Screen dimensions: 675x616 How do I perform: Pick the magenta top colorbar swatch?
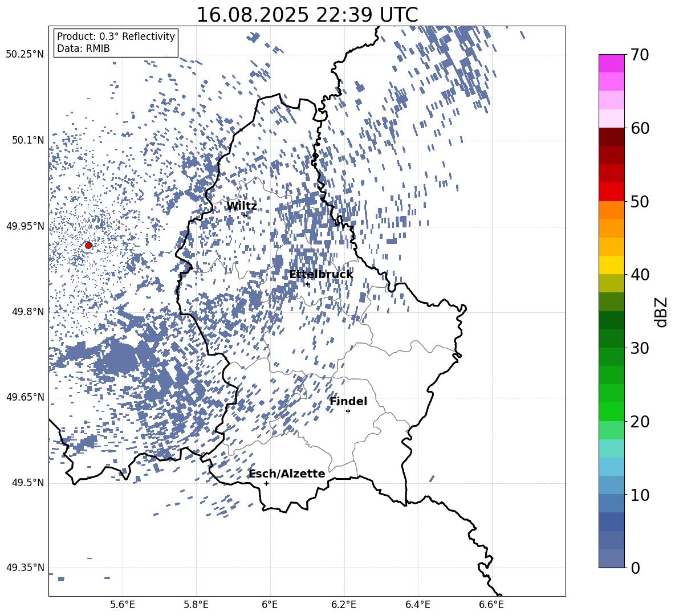612,64
